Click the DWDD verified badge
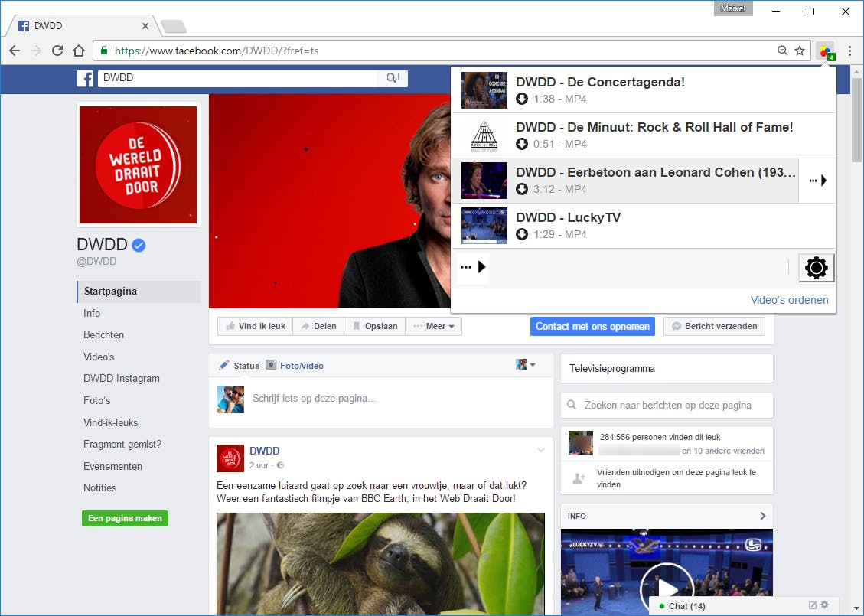The width and height of the screenshot is (864, 616). [139, 245]
